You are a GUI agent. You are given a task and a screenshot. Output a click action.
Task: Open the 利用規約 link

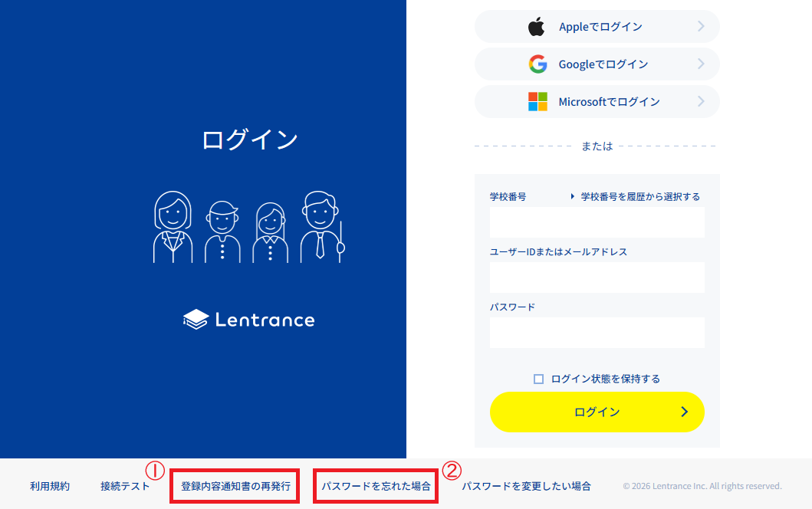coord(49,485)
